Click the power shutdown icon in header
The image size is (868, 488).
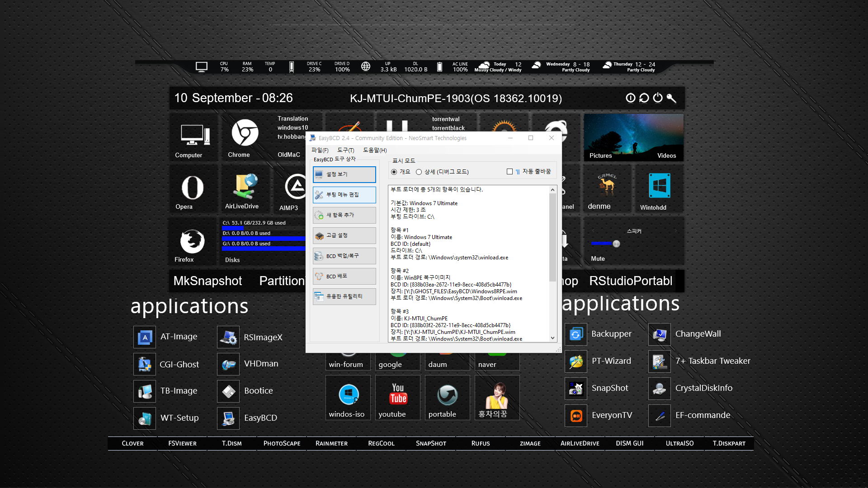tap(658, 98)
